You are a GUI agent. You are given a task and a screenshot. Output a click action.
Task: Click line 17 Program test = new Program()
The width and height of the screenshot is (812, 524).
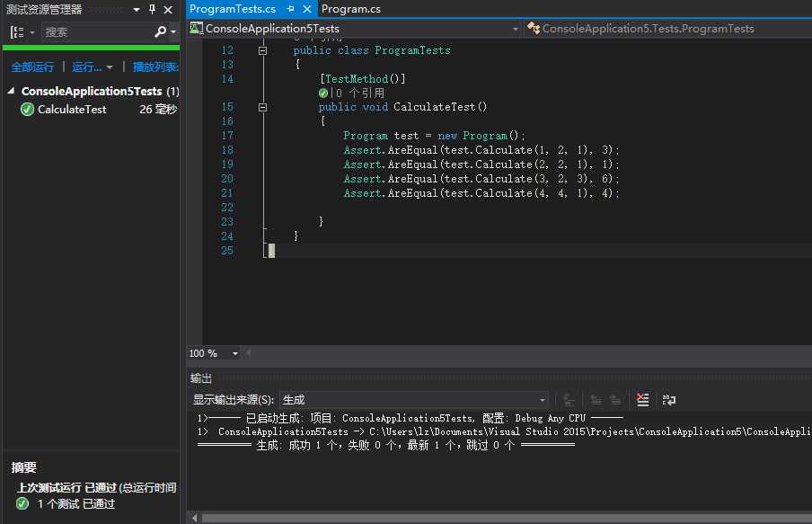434,136
